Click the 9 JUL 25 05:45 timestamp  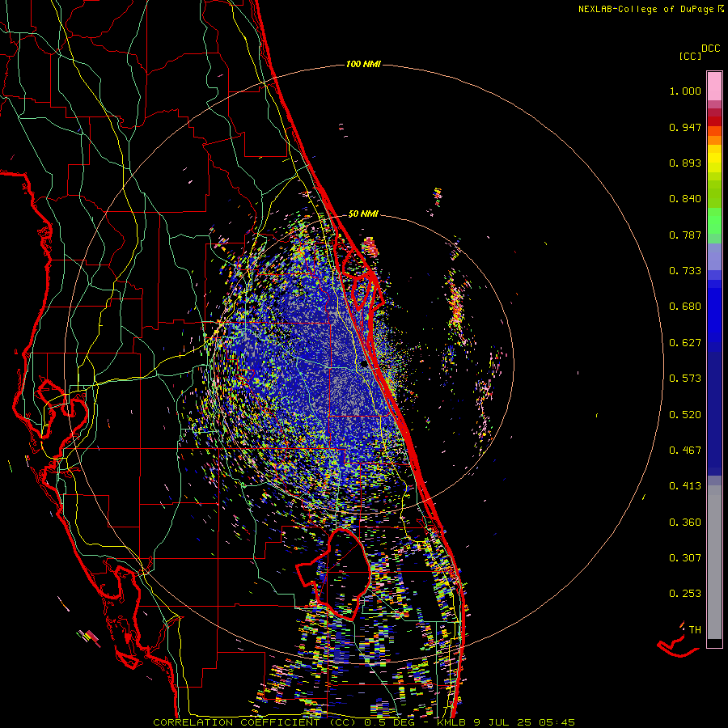click(x=524, y=722)
